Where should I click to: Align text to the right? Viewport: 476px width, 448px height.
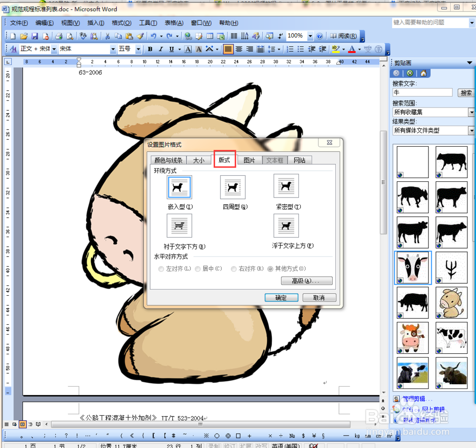249,49
